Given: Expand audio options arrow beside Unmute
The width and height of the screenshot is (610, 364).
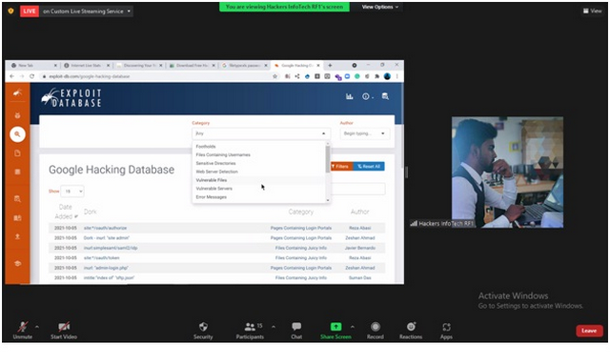Looking at the screenshot, I should point(37,327).
